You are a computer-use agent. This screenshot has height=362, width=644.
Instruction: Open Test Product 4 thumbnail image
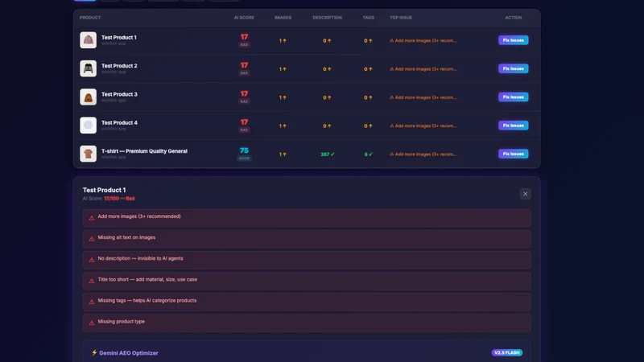tap(88, 125)
